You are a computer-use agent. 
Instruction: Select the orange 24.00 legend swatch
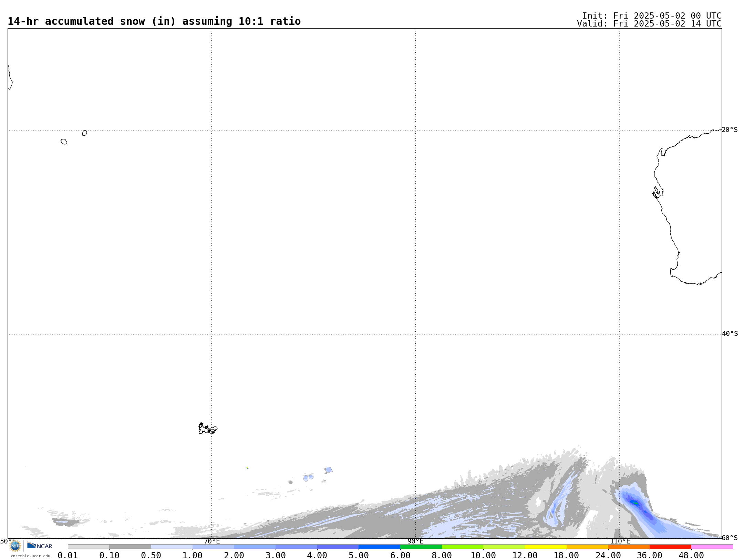629,547
